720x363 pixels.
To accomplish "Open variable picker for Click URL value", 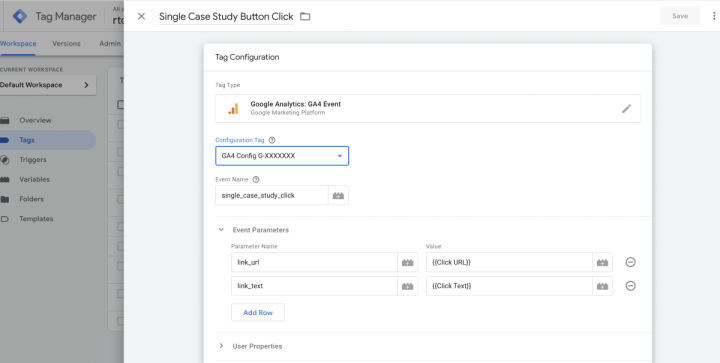I will [x=602, y=262].
